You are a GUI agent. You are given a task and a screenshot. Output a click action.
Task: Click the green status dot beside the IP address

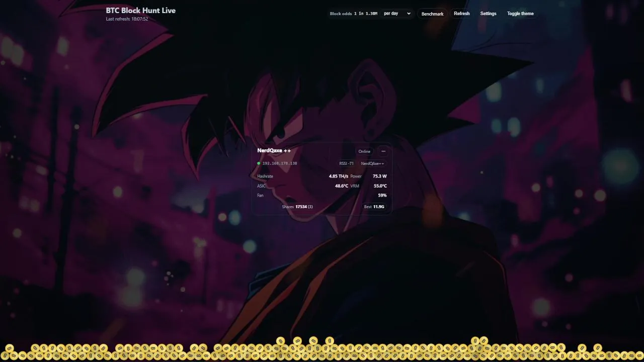pos(259,163)
